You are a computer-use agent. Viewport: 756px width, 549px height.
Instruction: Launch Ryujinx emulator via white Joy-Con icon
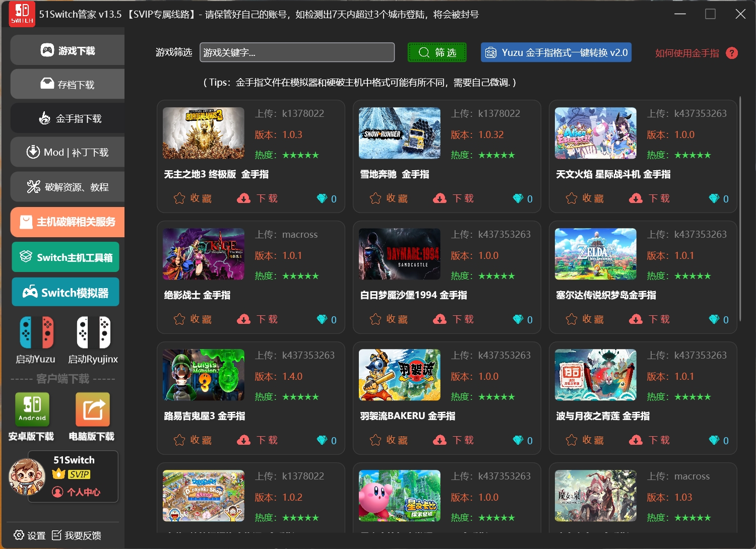[x=93, y=332]
